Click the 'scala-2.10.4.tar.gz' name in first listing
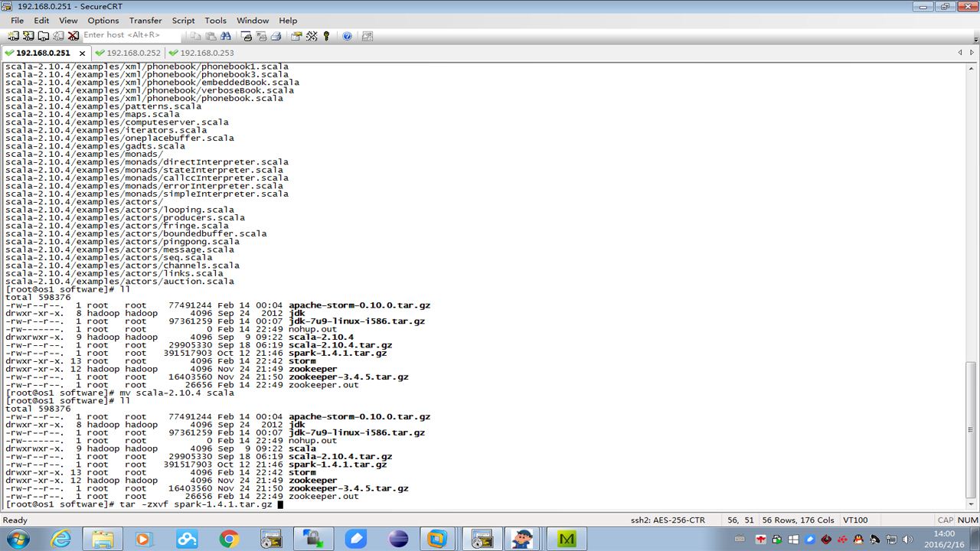The height and width of the screenshot is (551, 980). click(x=340, y=345)
